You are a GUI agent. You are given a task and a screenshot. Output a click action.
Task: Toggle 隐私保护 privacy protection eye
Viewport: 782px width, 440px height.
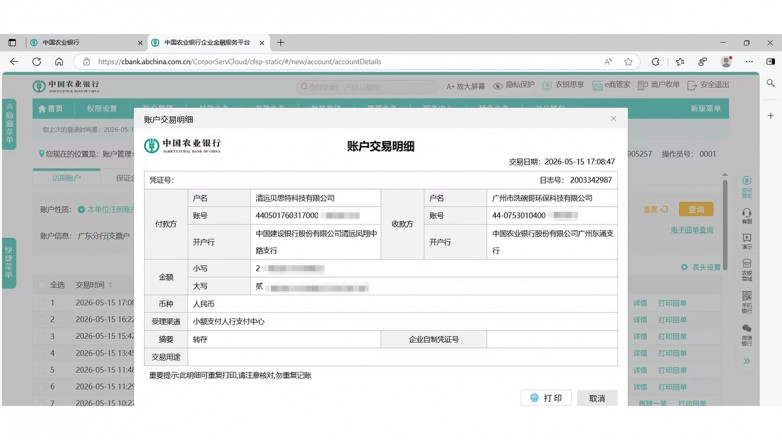(x=514, y=85)
